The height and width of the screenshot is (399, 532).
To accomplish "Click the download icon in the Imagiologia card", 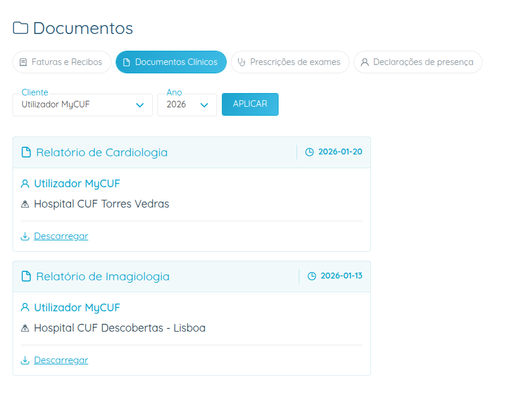I will (25, 360).
